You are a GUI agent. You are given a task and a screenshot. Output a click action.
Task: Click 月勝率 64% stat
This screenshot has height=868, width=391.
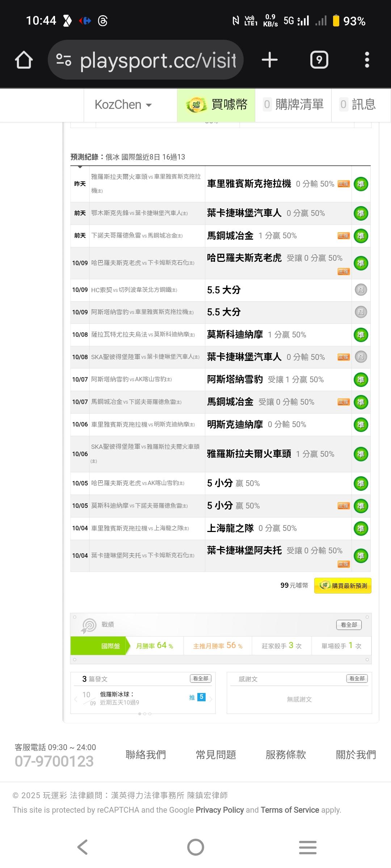coord(155,646)
